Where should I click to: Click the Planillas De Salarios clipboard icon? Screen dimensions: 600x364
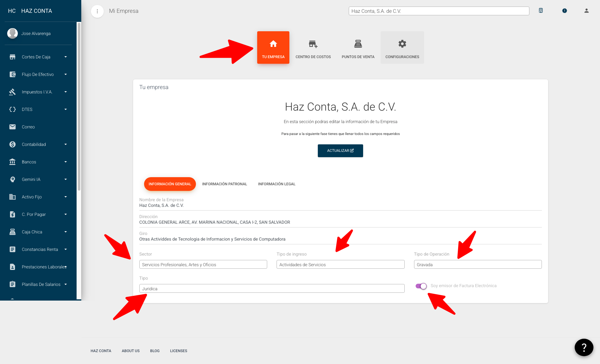click(x=12, y=284)
